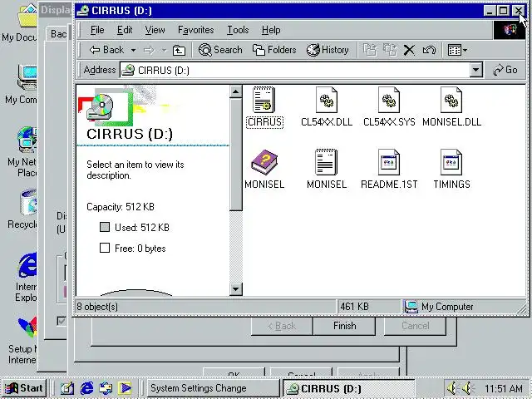The height and width of the screenshot is (399, 532).
Task: Click Show Desktop quick launch icon
Action: 66,388
